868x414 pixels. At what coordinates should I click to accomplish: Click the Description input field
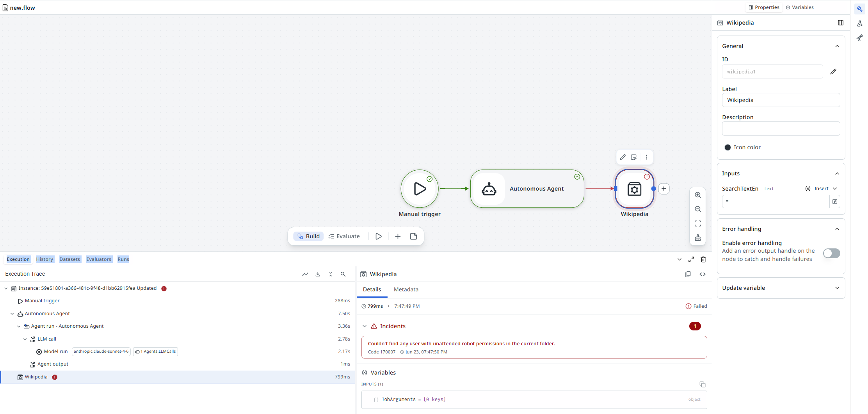[x=781, y=128]
